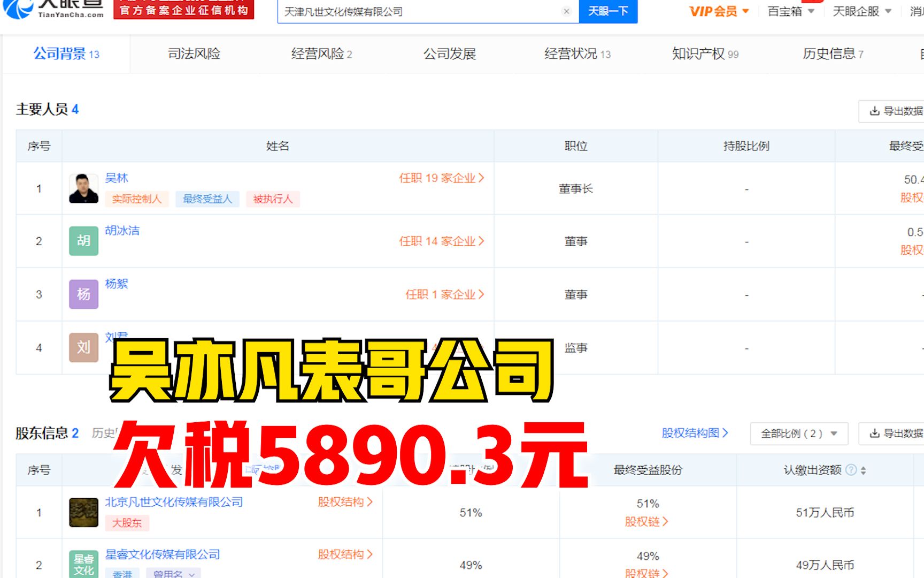Click the 最终受益人 tag
Screen dimensions: 924x578
click(207, 199)
